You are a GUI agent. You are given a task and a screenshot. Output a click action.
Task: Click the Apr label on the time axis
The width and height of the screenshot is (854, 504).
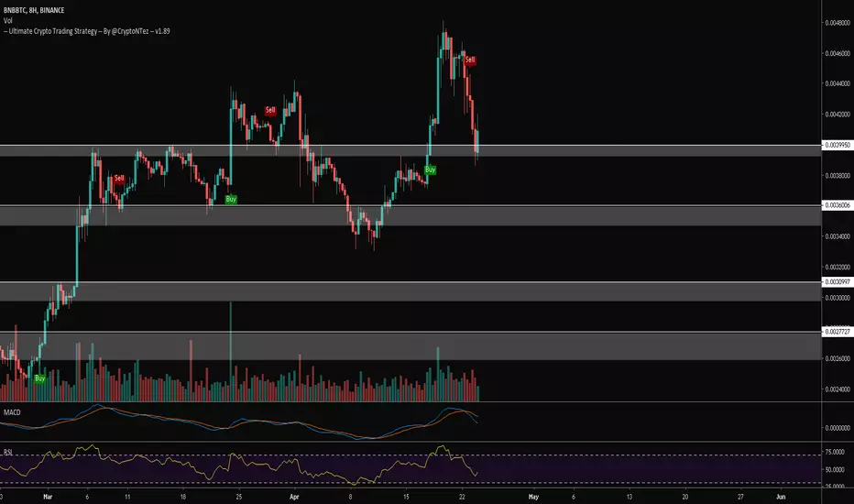click(295, 497)
